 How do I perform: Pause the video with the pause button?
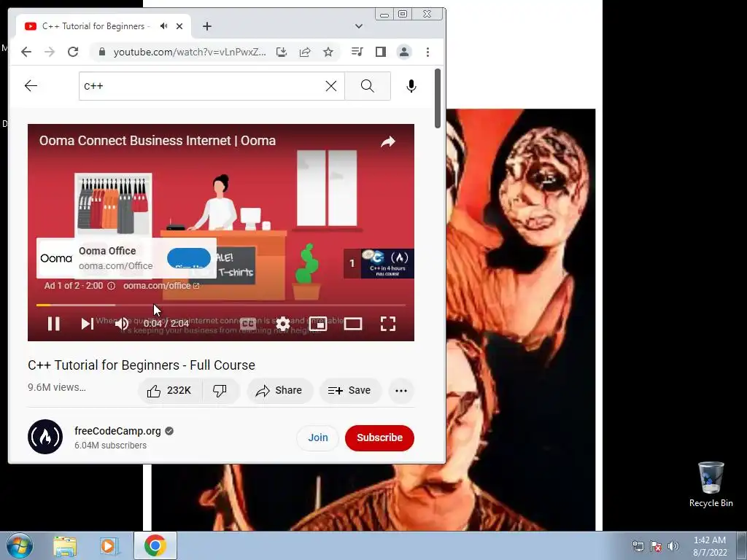pos(54,324)
